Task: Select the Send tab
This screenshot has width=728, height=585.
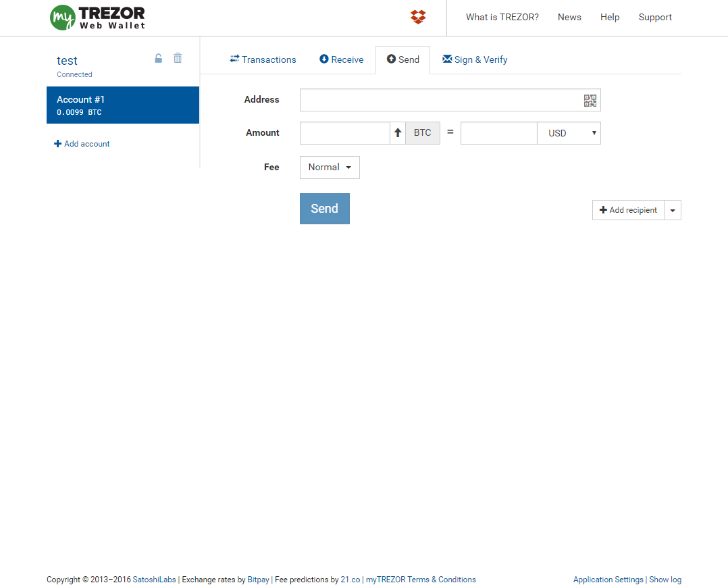Action: (403, 59)
